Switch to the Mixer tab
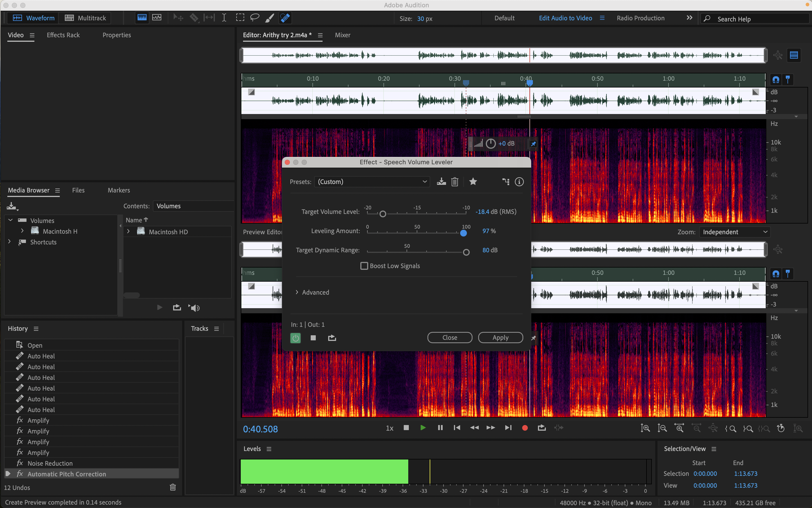812x508 pixels. (x=343, y=35)
